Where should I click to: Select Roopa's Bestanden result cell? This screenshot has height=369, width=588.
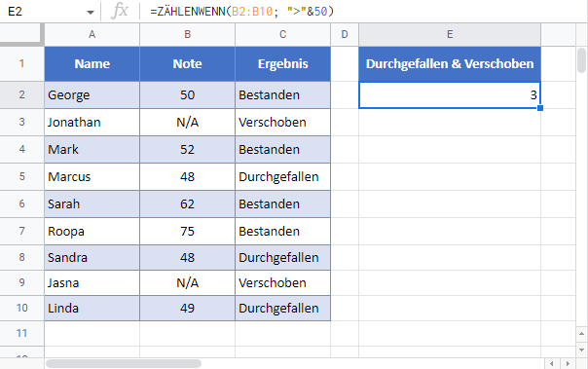[282, 232]
